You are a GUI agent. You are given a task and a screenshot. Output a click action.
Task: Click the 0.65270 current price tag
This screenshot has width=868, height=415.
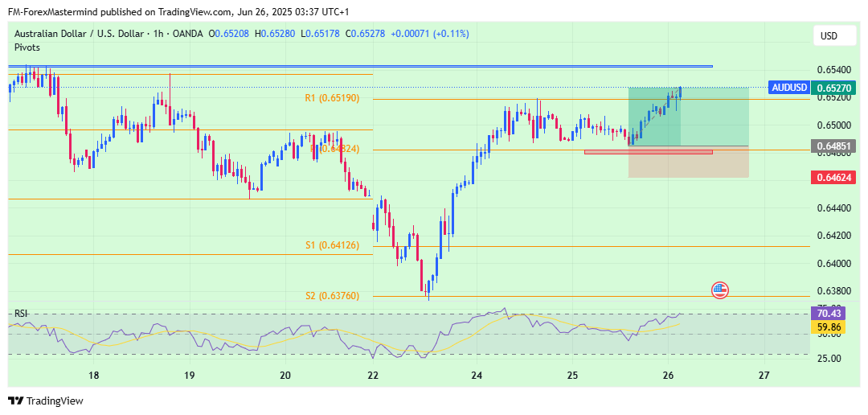click(833, 87)
